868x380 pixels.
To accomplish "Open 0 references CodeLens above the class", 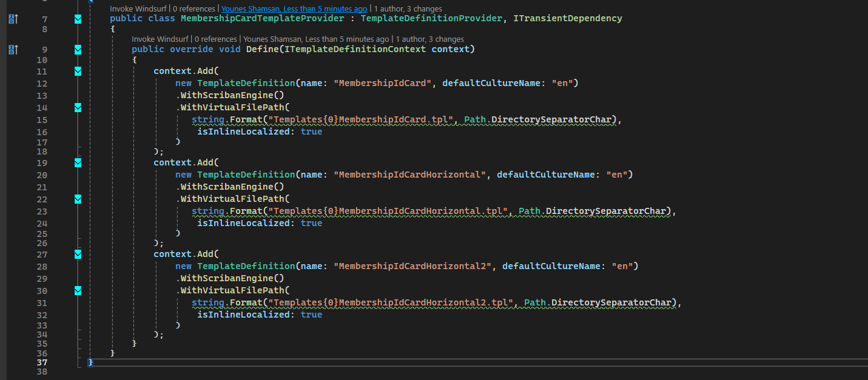I will click(x=195, y=9).
